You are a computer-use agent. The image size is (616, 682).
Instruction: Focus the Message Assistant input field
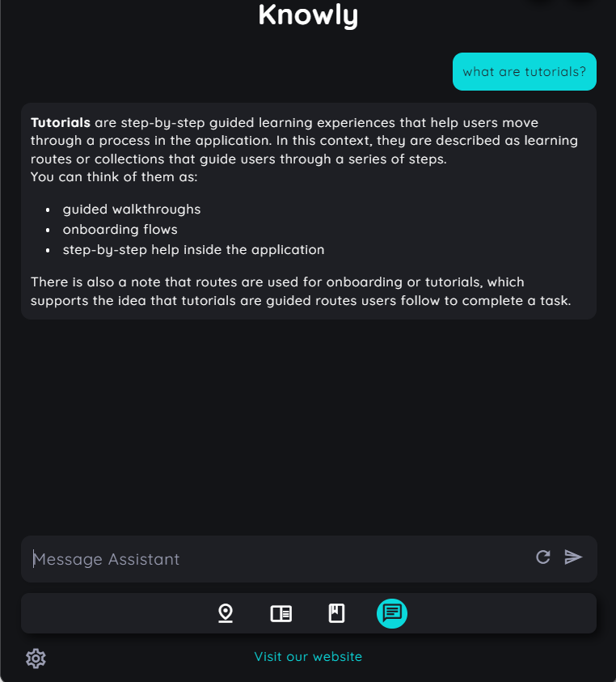coord(278,559)
